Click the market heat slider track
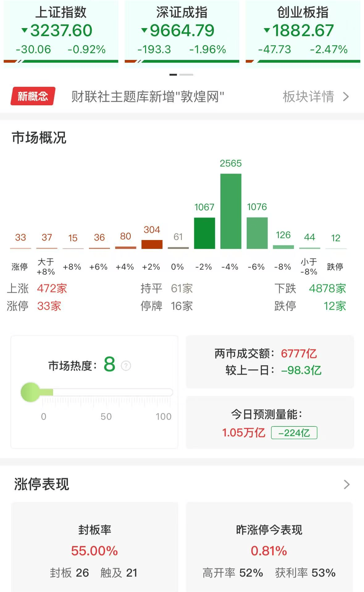364x592 pixels. (111, 392)
